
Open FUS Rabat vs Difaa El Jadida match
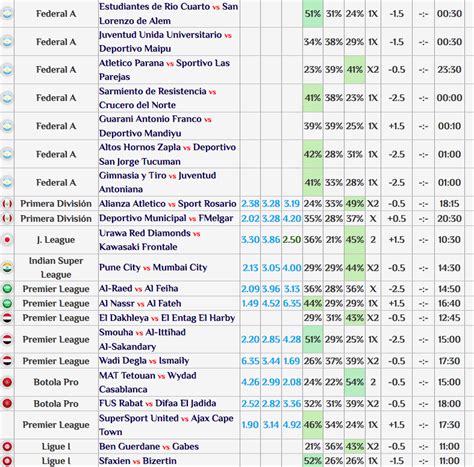point(157,403)
